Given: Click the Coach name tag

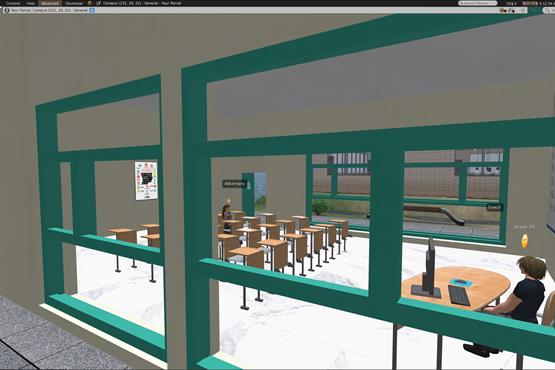Looking at the screenshot, I should click(494, 207).
